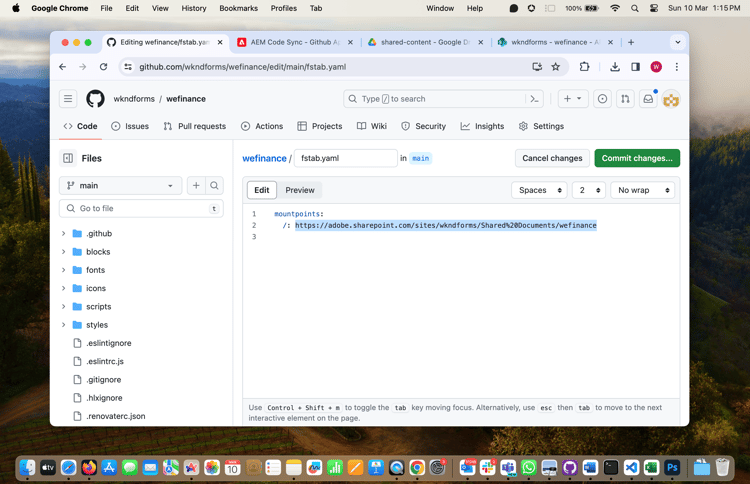Go back in Chrome

pyautogui.click(x=63, y=67)
